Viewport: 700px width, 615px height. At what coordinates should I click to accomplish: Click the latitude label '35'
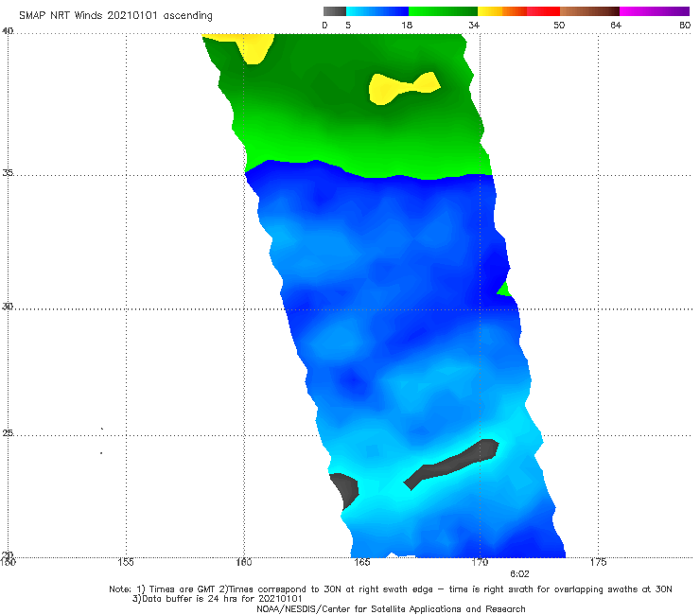(8, 172)
